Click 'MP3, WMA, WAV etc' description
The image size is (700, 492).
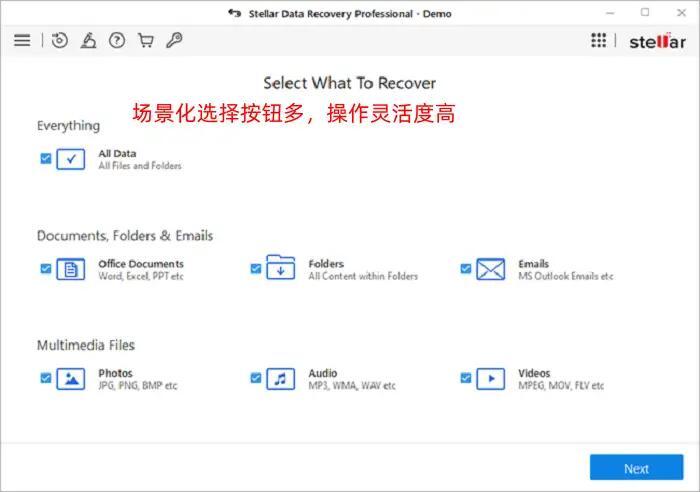click(352, 385)
